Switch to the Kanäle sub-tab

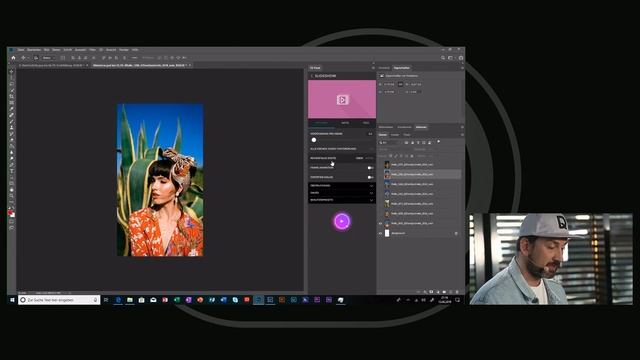[x=395, y=135]
